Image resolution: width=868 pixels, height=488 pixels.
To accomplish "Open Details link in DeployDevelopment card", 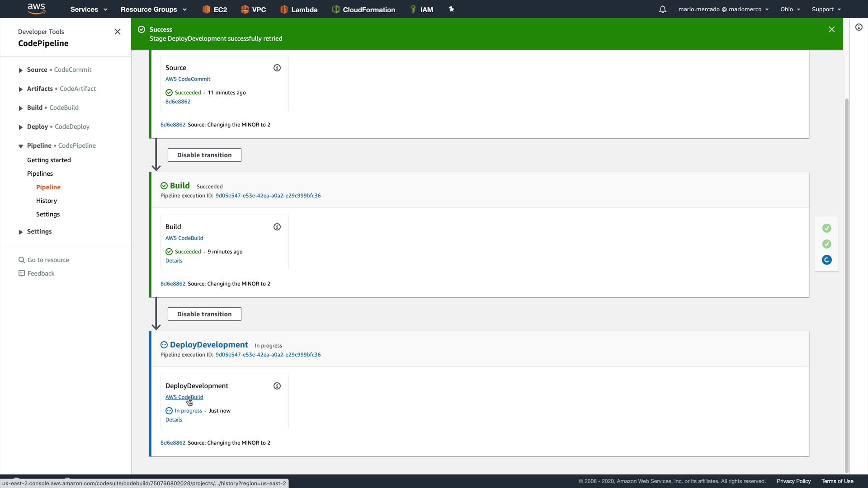I will [174, 420].
